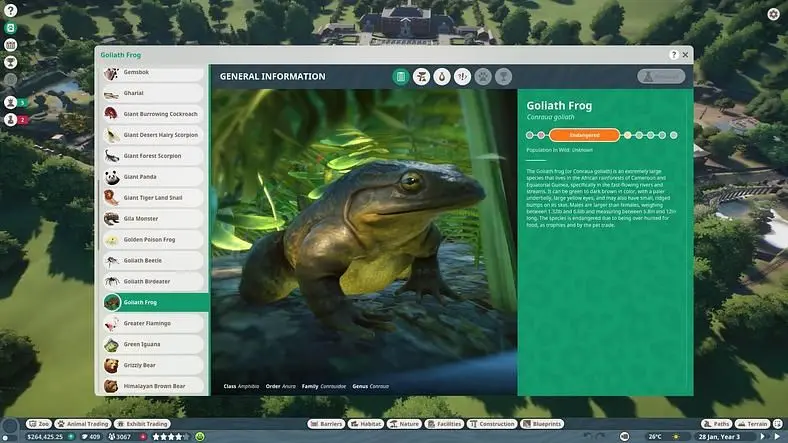This screenshot has width=788, height=443.
Task: Select Goliath Birdeater in the list
Action: coord(153,282)
